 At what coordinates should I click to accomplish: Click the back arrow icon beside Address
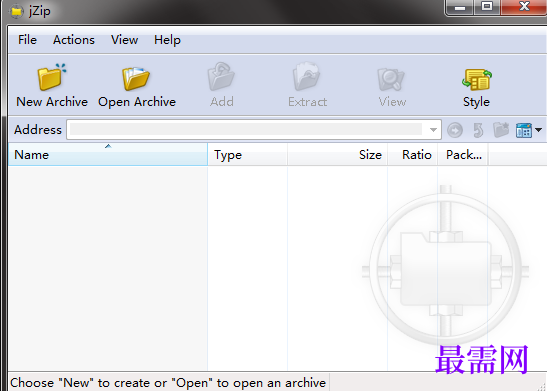(x=455, y=130)
